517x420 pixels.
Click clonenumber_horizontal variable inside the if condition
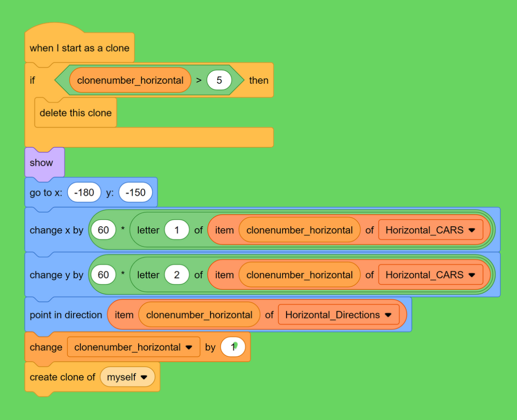130,80
